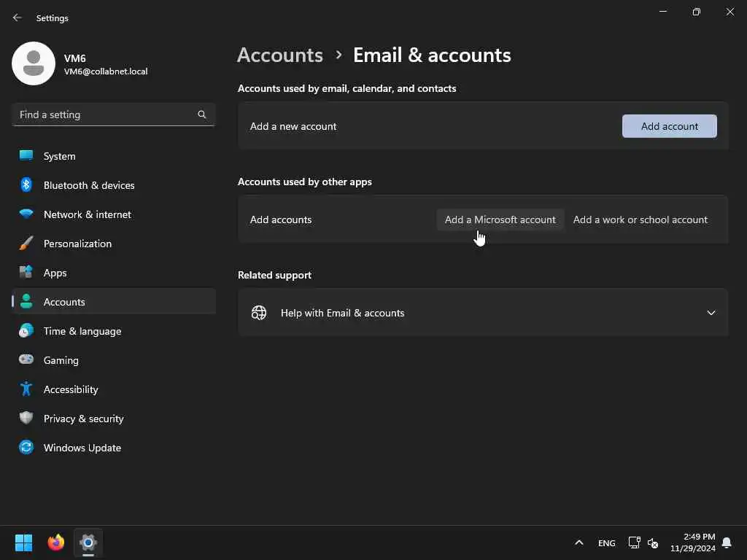Open Accessibility settings
The image size is (747, 560).
click(x=113, y=389)
